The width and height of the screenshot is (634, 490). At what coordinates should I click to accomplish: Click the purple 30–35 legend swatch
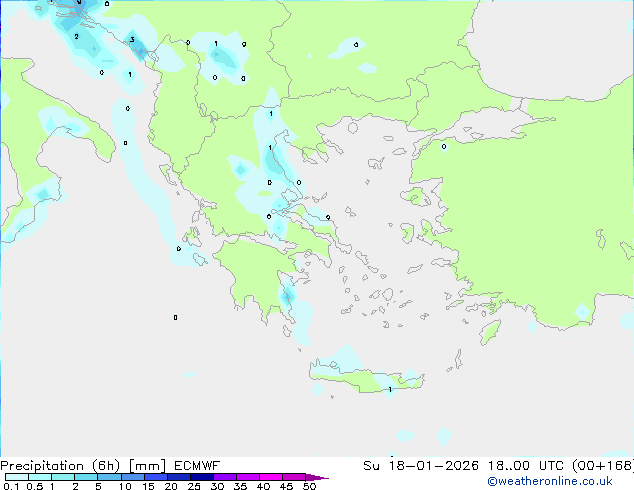coord(225,477)
